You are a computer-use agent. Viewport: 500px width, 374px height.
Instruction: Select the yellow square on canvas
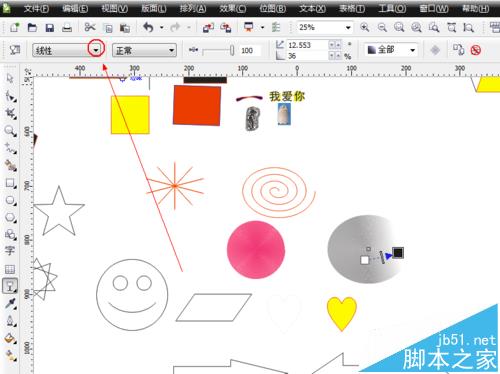130,115
